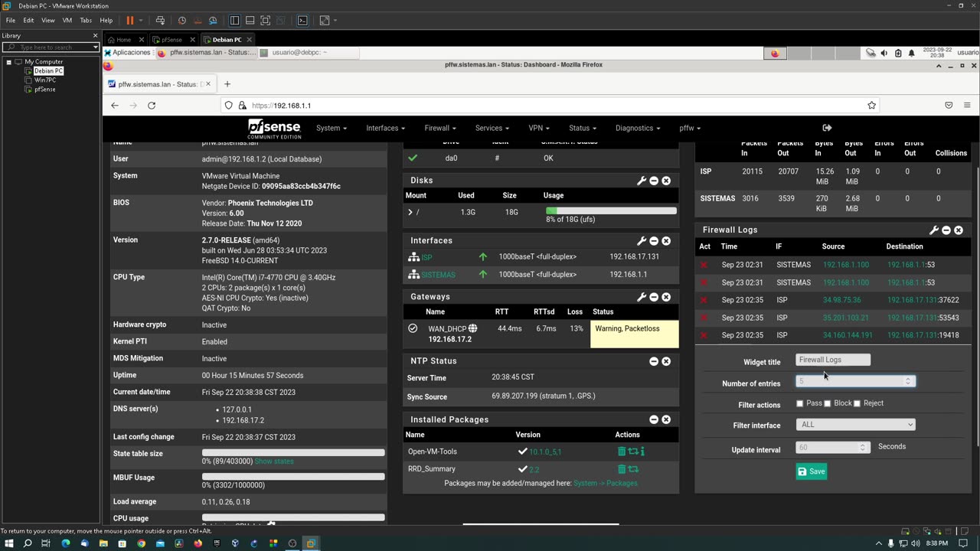Collapse the Installed Packages widget
The width and height of the screenshot is (980, 551).
[x=654, y=419]
